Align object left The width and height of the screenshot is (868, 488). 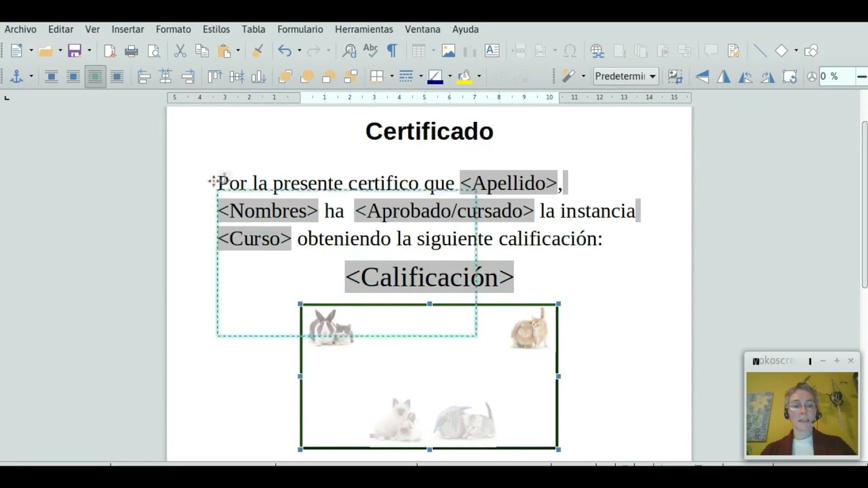click(144, 77)
